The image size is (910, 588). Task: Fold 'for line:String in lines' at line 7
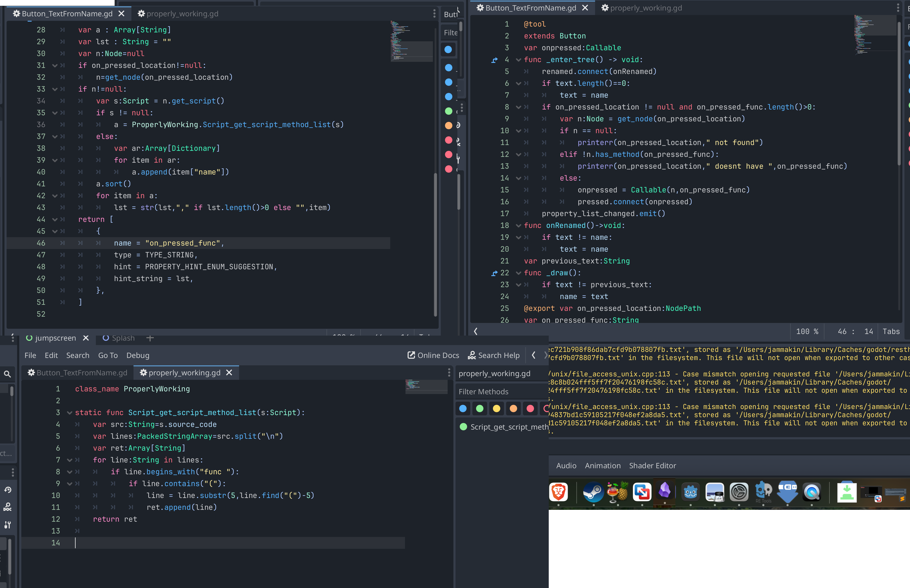(x=70, y=460)
